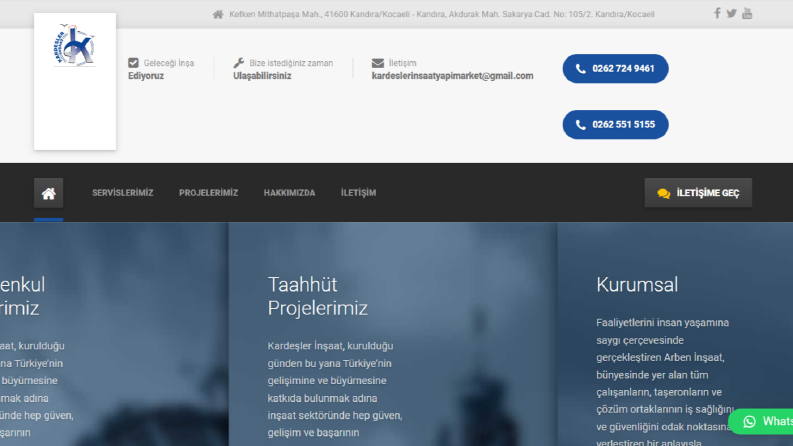
Task: Open Taahhüt Projelerimiz heading
Action: tap(318, 296)
